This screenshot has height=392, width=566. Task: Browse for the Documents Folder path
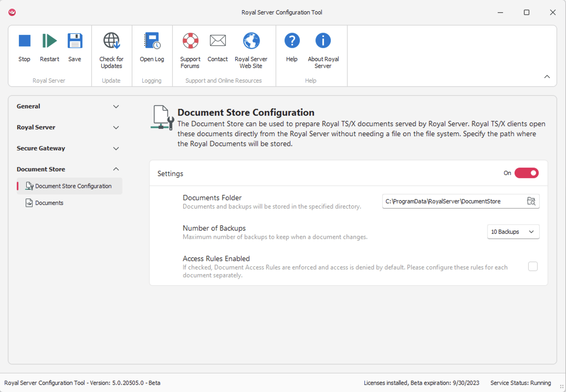(x=531, y=201)
